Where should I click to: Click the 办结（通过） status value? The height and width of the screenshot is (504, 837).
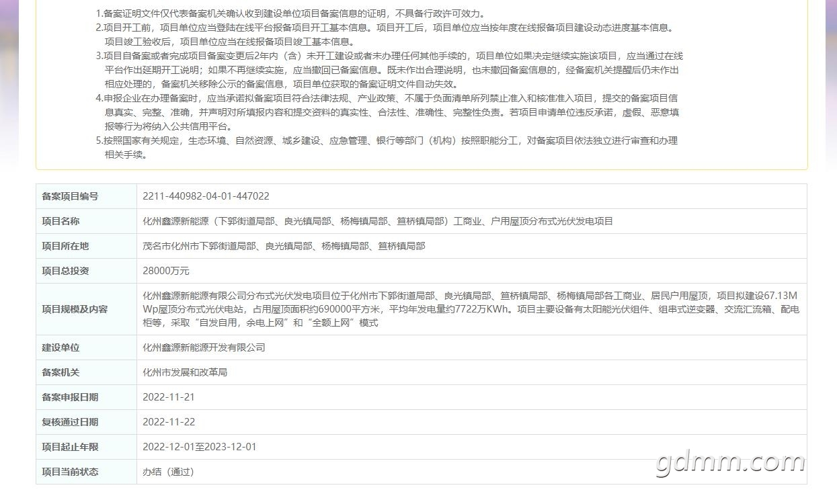pyautogui.click(x=168, y=472)
